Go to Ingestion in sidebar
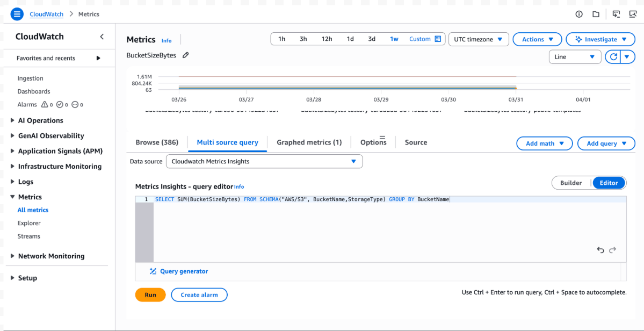This screenshot has height=331, width=644. [x=31, y=78]
